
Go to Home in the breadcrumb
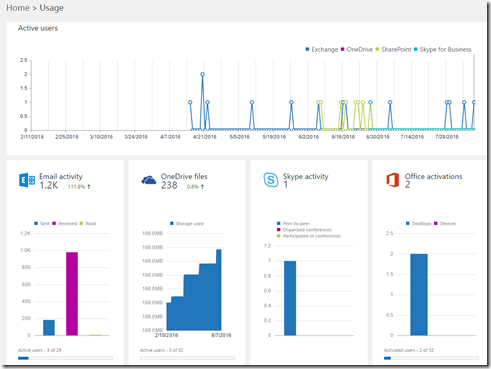18,8
